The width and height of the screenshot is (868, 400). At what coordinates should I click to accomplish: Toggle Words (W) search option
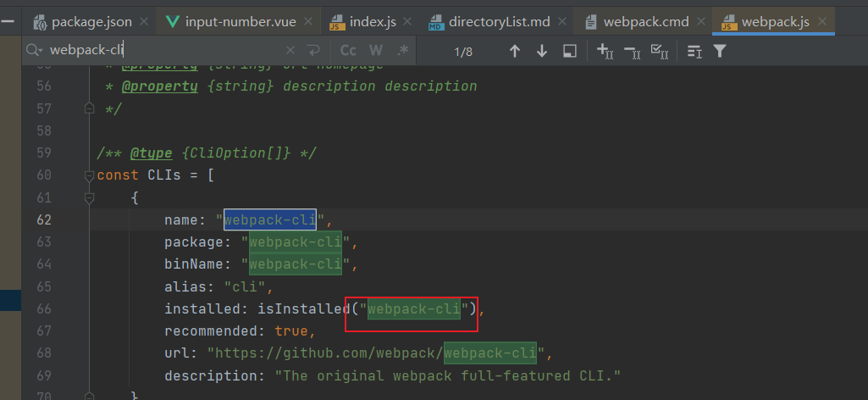click(x=376, y=51)
